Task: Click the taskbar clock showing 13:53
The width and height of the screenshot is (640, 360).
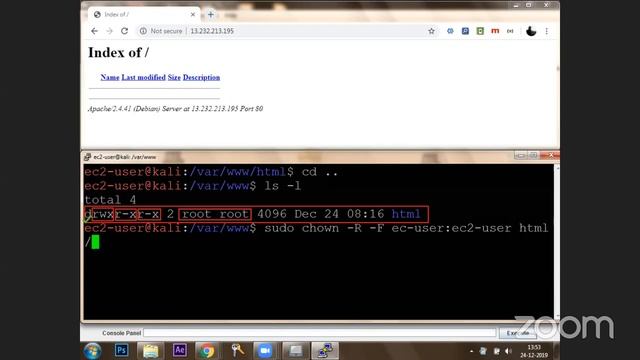Action: pyautogui.click(x=534, y=351)
